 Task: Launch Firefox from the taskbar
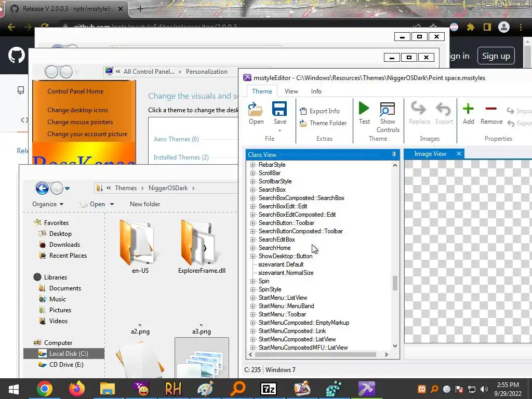(77, 389)
